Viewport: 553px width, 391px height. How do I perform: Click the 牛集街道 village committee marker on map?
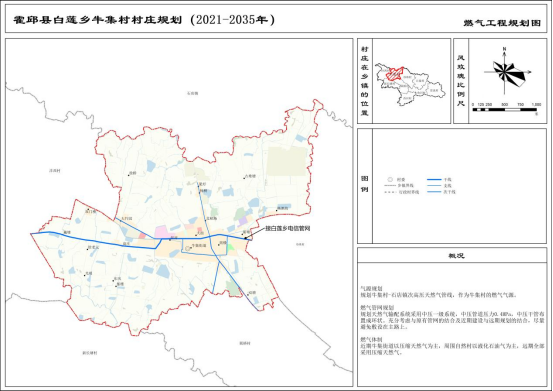(x=187, y=248)
